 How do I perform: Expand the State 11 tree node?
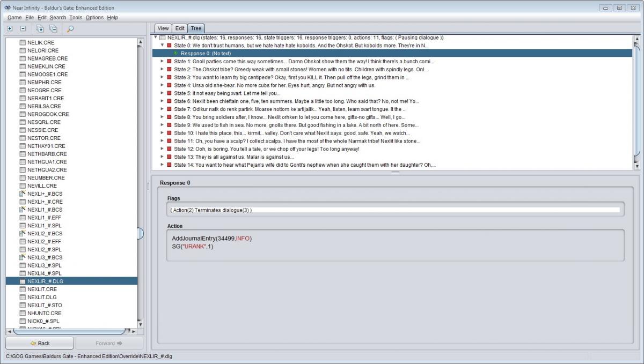pos(162,141)
